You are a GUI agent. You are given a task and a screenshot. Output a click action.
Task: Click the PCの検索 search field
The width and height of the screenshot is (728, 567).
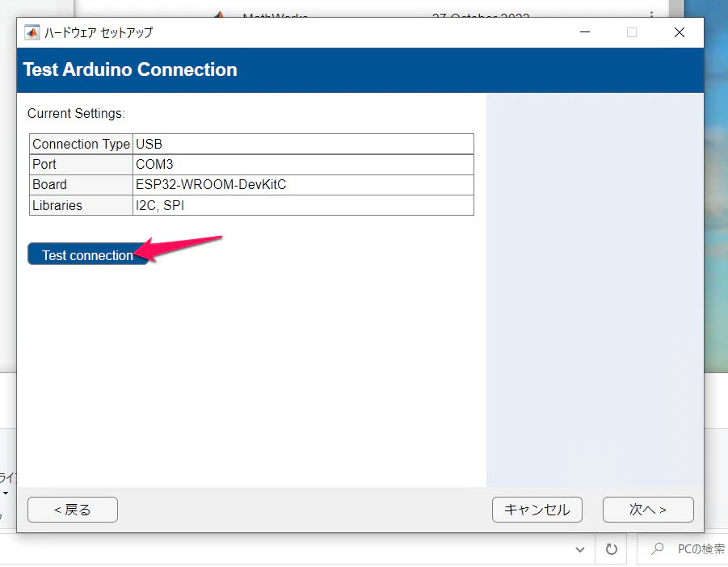683,549
